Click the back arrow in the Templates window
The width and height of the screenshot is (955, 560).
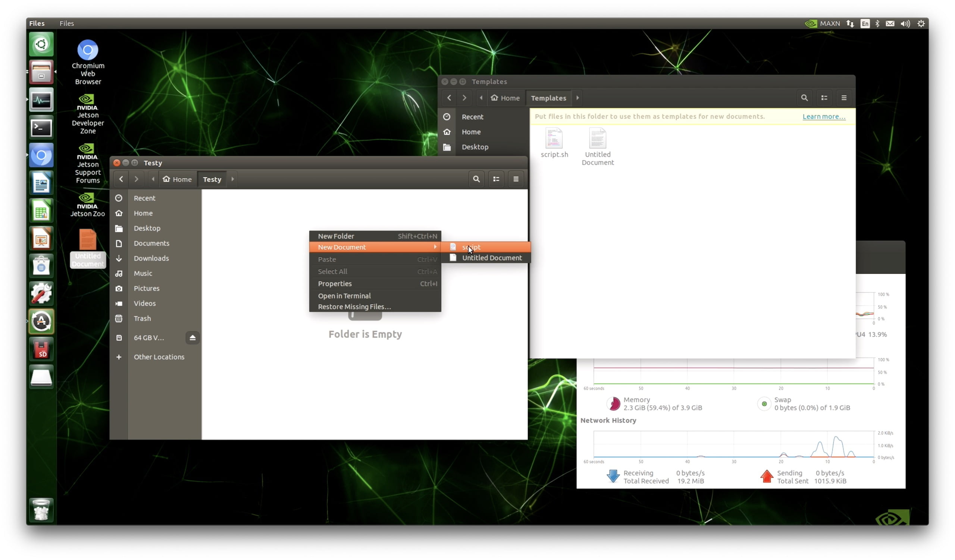[449, 98]
